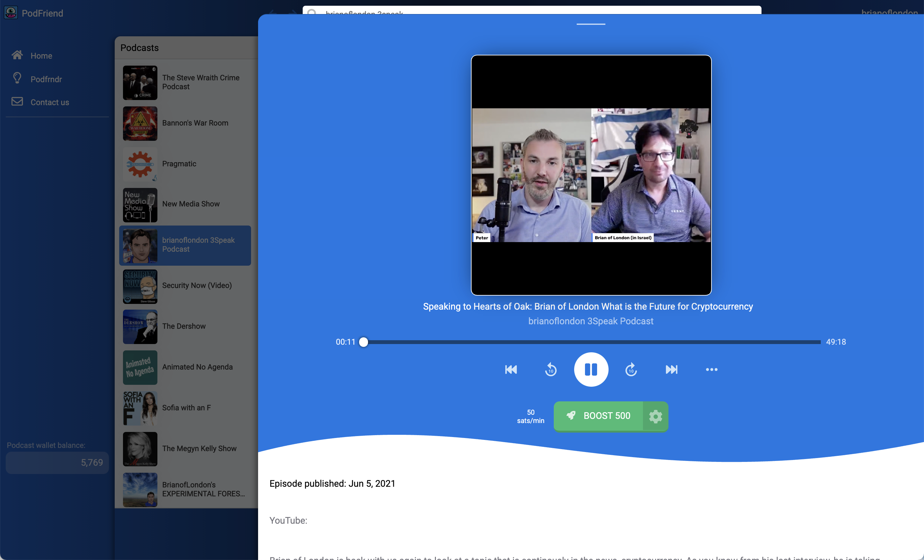Click the Podfrndr lightbulb icon
Image resolution: width=924 pixels, height=560 pixels.
[17, 78]
